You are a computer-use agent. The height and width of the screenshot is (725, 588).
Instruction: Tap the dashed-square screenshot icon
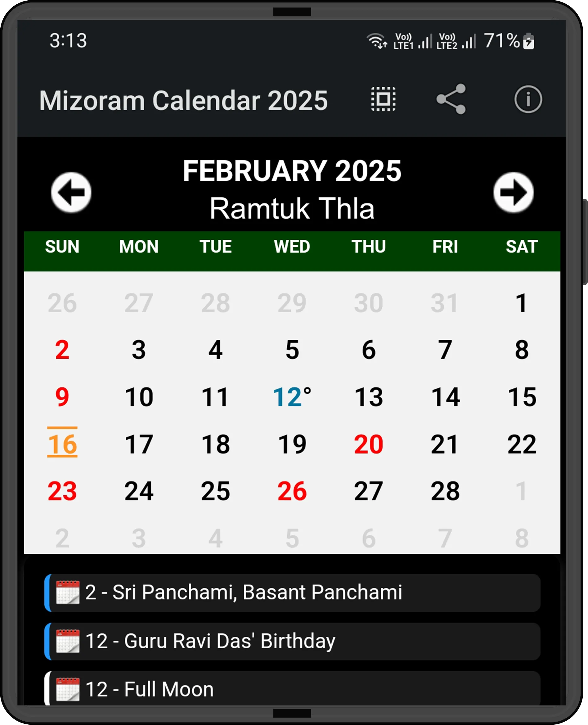coord(383,99)
